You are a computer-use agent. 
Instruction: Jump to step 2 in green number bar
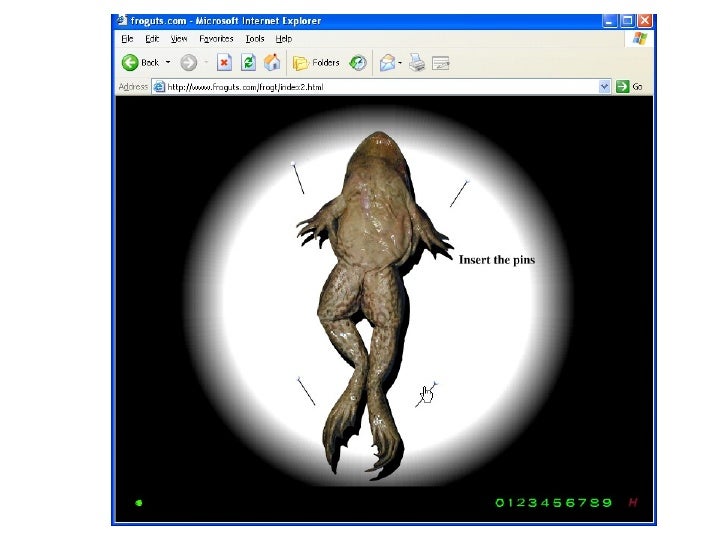pos(521,503)
